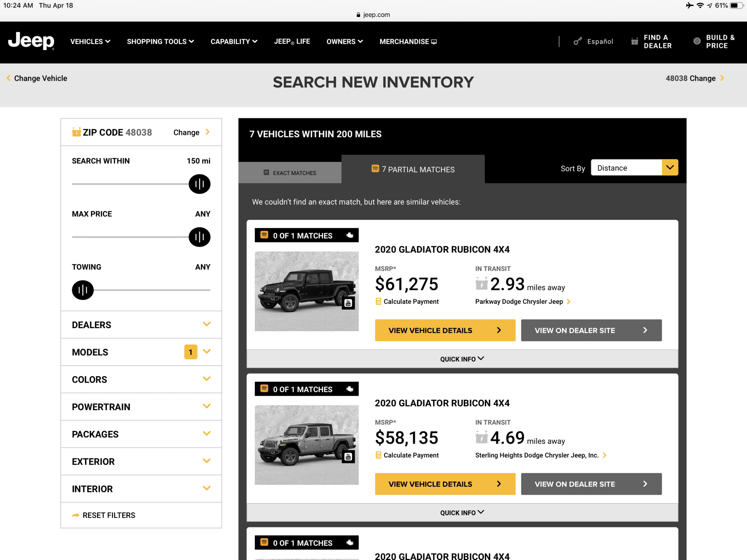Click the Build & Price wheel icon
747x560 pixels.
pyautogui.click(x=697, y=41)
